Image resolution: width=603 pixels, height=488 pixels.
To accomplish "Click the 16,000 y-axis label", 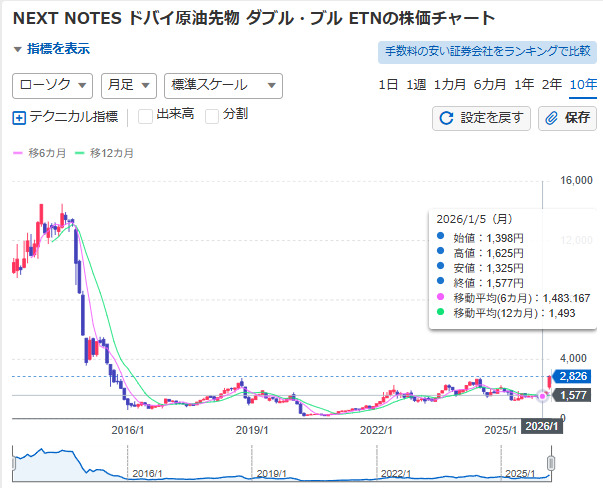I will [x=576, y=180].
